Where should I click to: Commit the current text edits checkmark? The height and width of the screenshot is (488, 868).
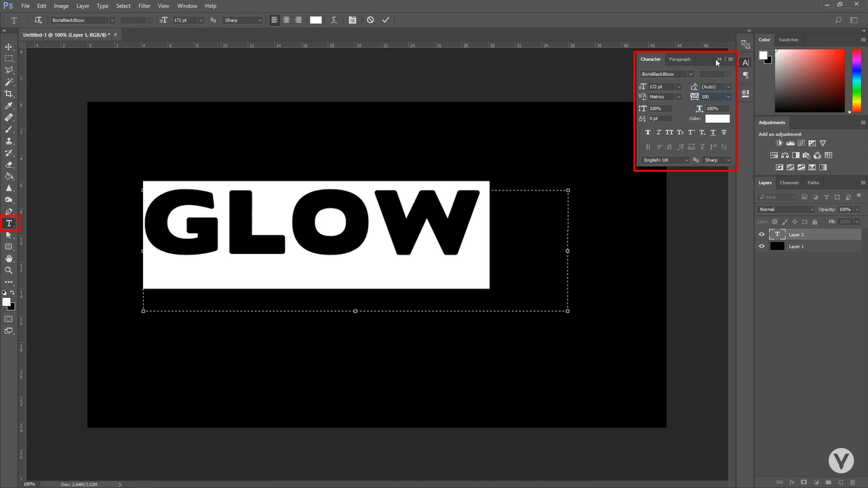click(386, 20)
